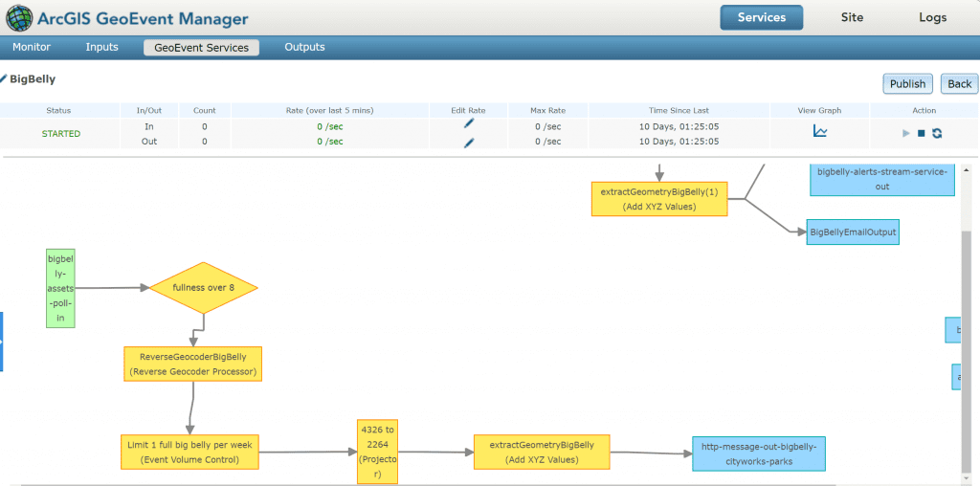This screenshot has width=980, height=486.
Task: Switch to the Inputs tab
Action: (x=101, y=48)
